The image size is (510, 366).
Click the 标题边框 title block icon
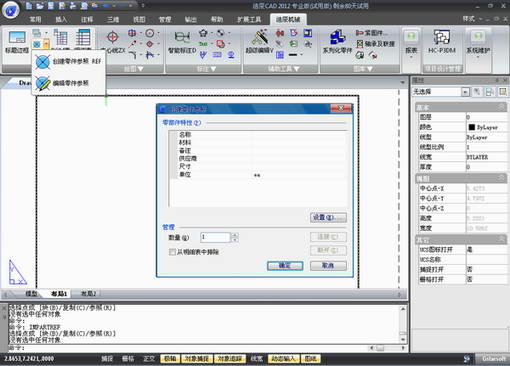coord(17,42)
